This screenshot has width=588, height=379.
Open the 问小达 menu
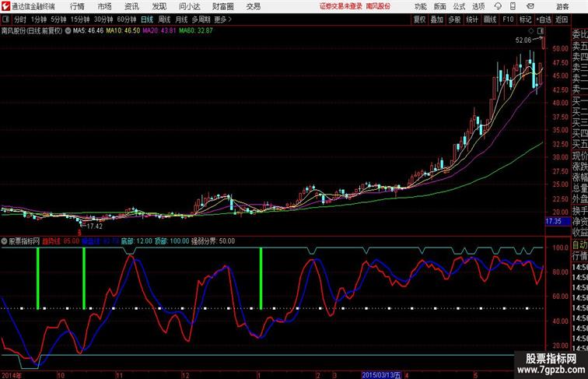(189, 6)
